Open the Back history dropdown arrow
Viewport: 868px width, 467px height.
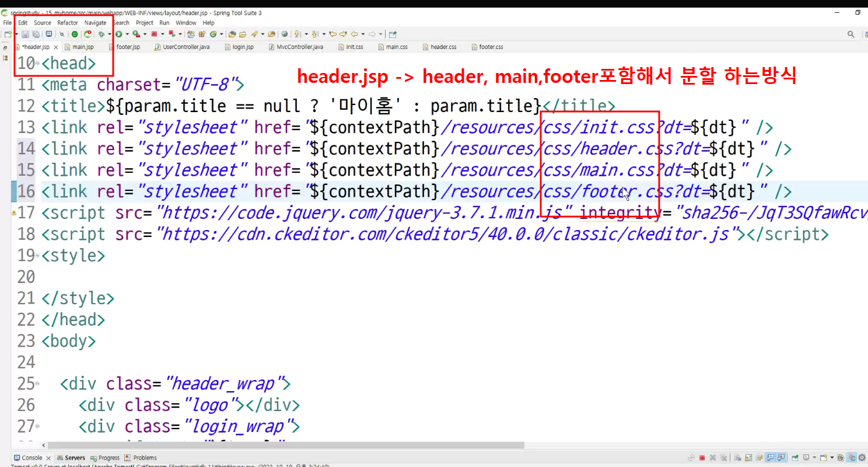tap(363, 34)
